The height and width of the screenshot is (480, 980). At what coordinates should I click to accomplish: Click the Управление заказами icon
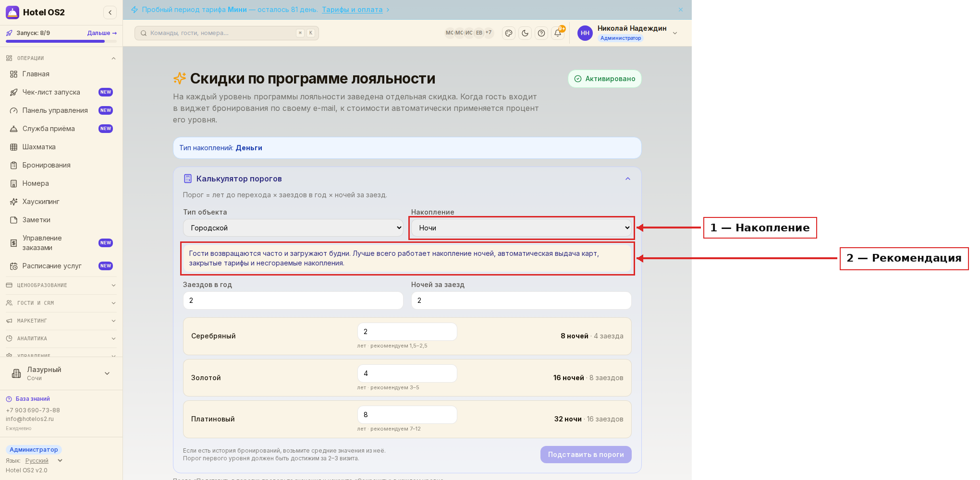click(14, 243)
